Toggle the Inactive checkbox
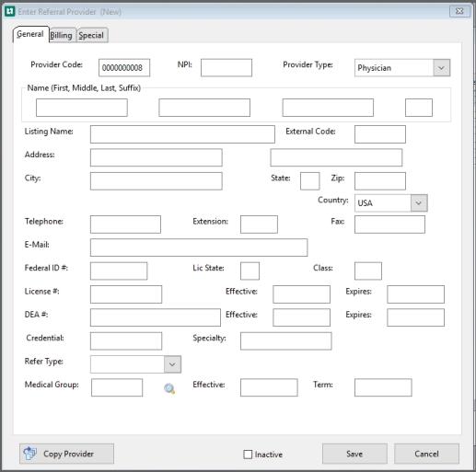The image size is (476, 472). tap(248, 455)
